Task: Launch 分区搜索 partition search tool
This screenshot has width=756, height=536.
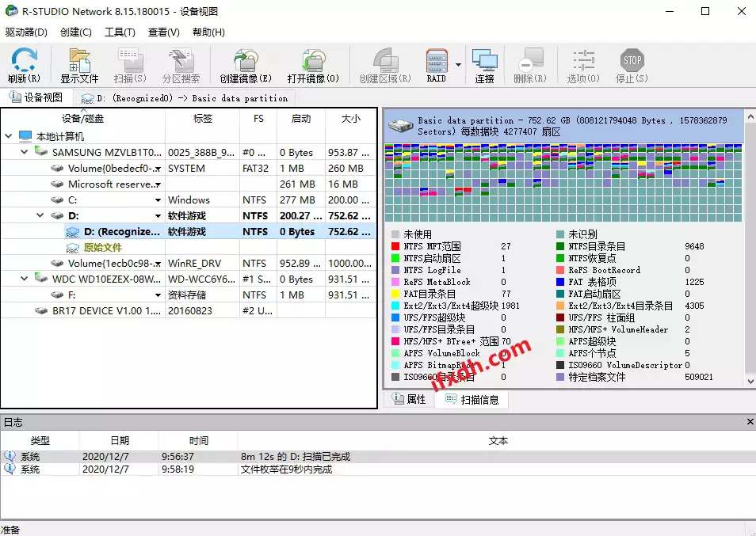Action: (x=181, y=63)
